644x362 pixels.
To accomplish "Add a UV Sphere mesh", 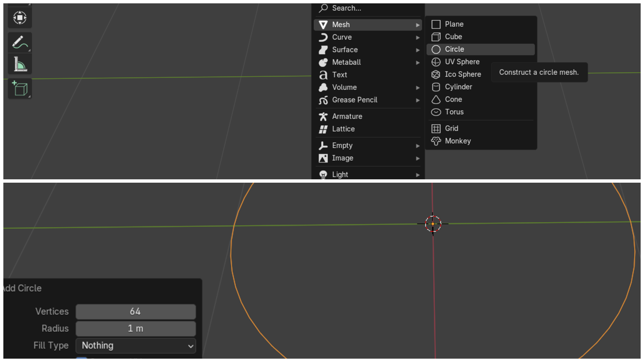I will coord(481,62).
